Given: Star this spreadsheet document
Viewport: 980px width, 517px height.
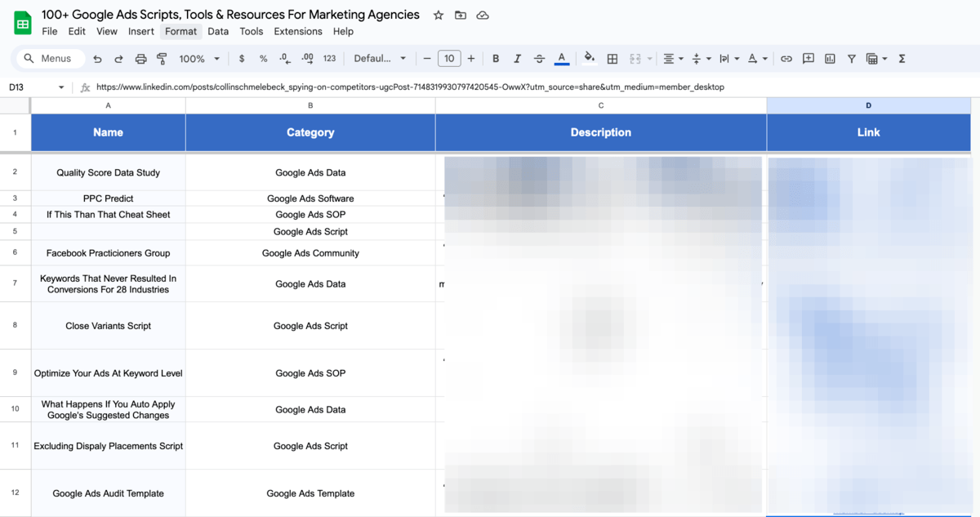Looking at the screenshot, I should point(439,16).
